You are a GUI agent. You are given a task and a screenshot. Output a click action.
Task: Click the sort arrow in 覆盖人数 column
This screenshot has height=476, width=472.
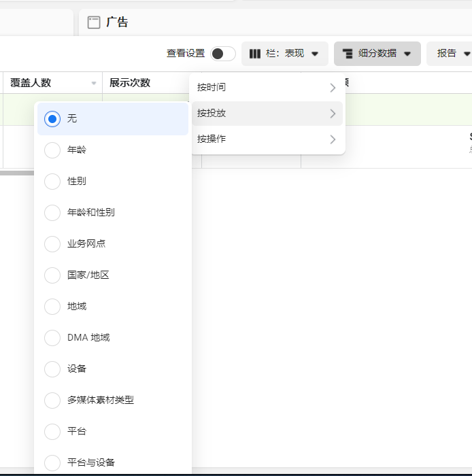(94, 83)
